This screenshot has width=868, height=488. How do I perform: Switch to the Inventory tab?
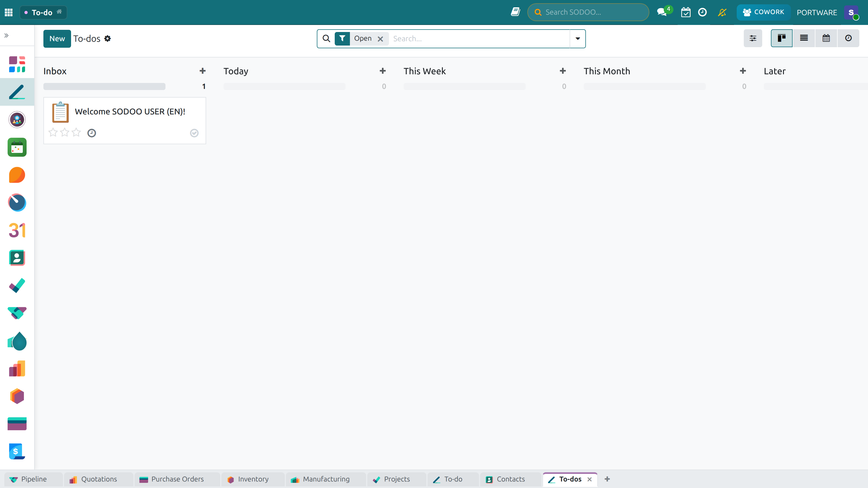[x=253, y=479]
